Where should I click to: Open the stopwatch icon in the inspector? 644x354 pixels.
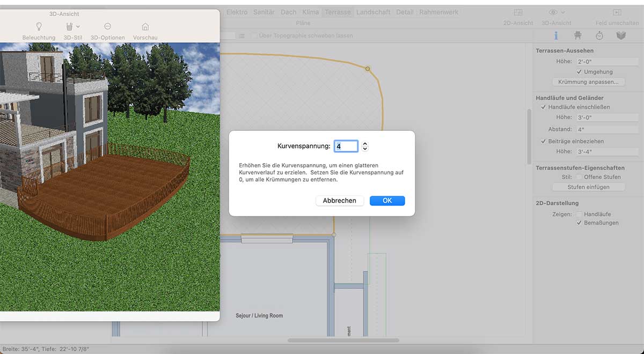599,35
